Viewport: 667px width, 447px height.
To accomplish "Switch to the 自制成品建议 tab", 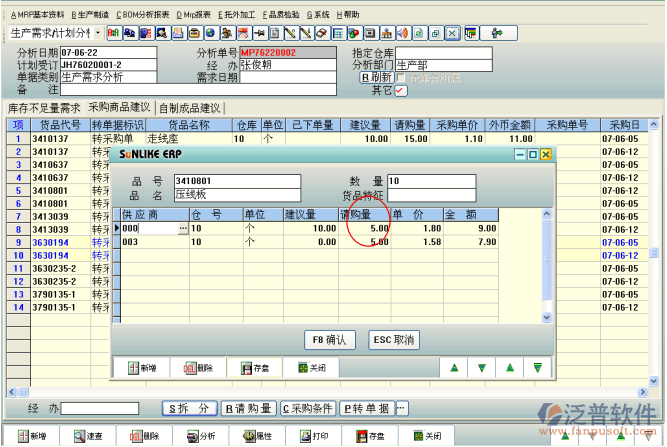I will (189, 107).
